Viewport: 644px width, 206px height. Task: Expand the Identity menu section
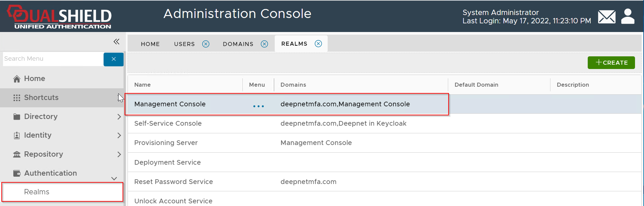click(119, 135)
